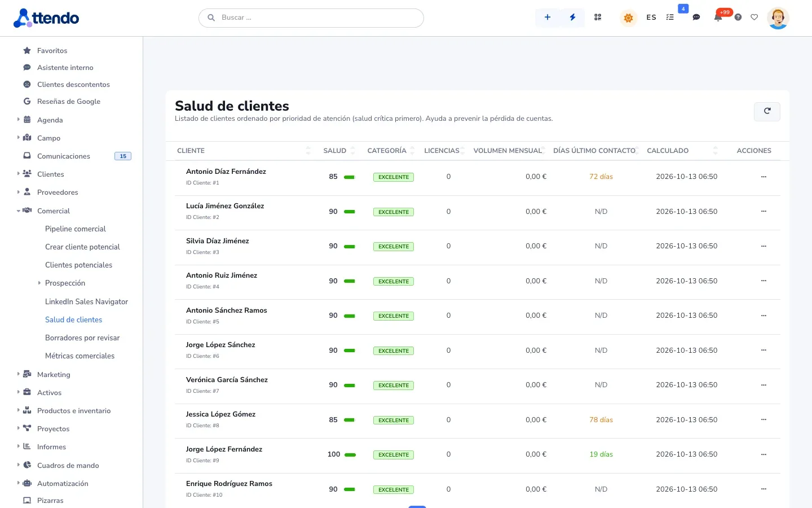Open LinkedIn Sales Navigator

pyautogui.click(x=86, y=302)
